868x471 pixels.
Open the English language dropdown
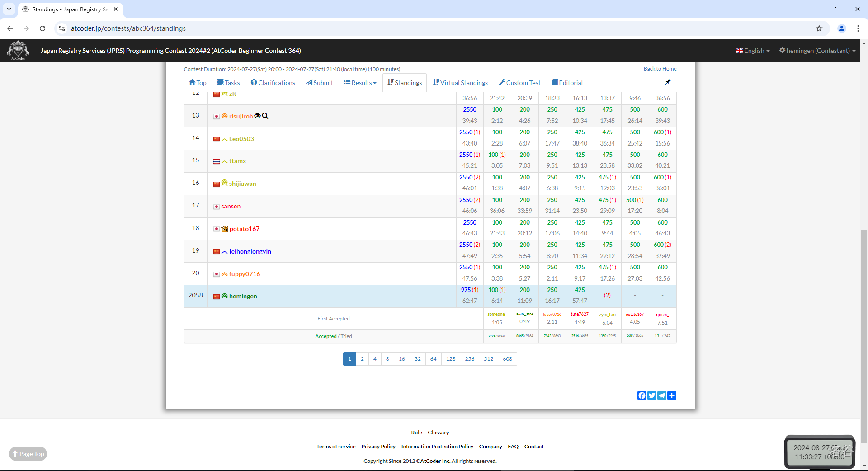pos(753,51)
